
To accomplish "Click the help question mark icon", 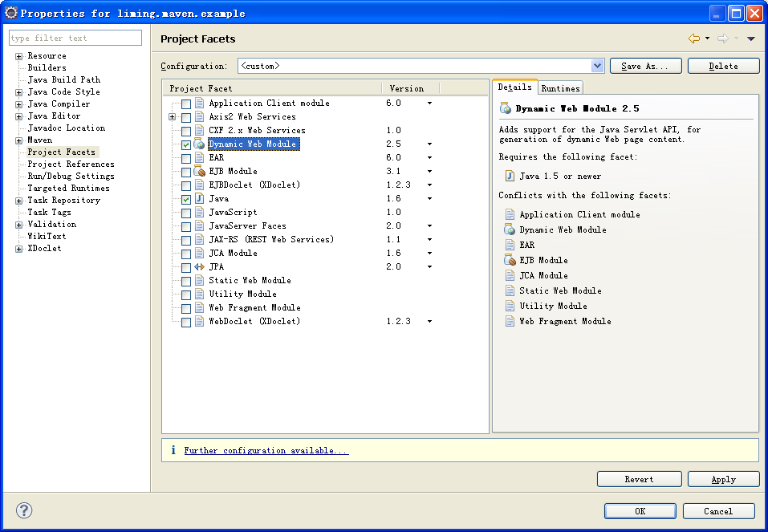I will 24,510.
